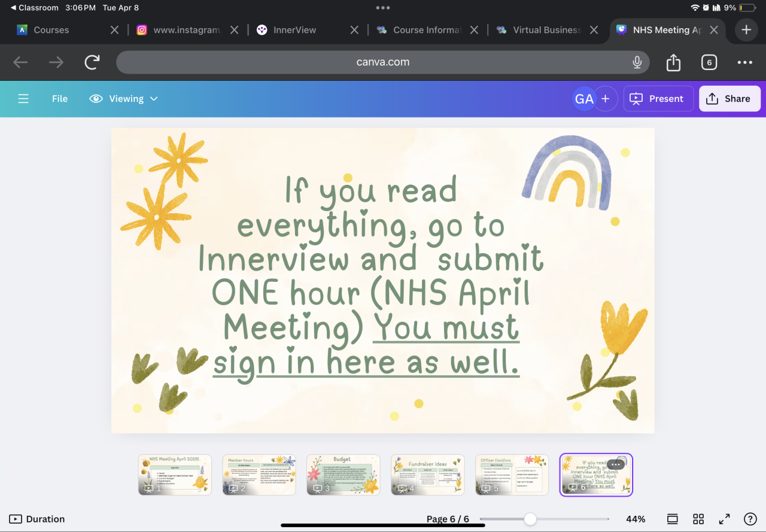
Task: Open the Viewing mode dropdown
Action: (x=124, y=99)
